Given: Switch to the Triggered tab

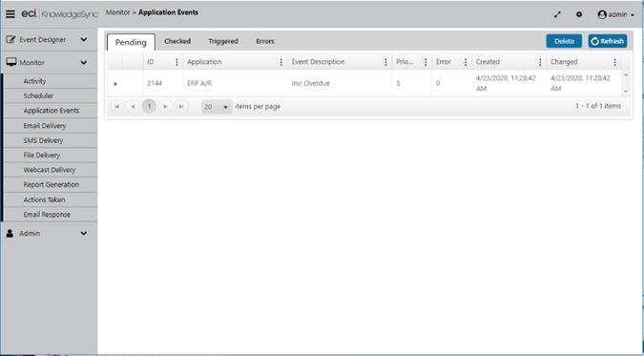Looking at the screenshot, I should pos(223,42).
